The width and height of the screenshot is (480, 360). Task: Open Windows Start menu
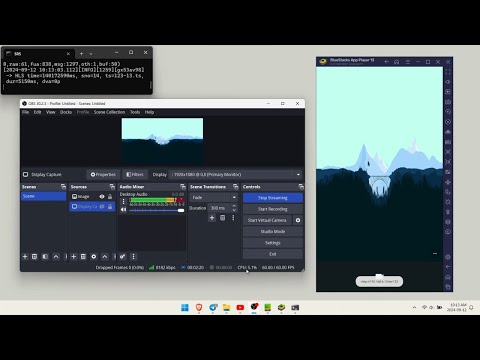click(x=185, y=307)
